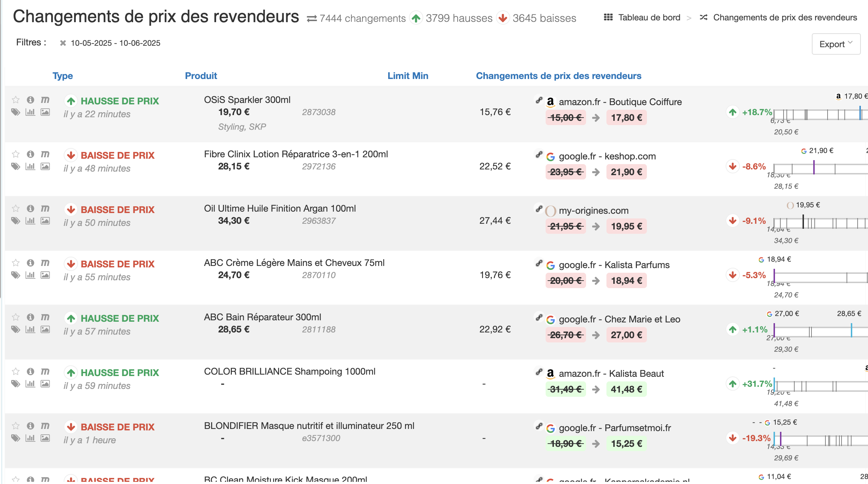Open product OSiS Sparkler 300ml

coord(247,100)
